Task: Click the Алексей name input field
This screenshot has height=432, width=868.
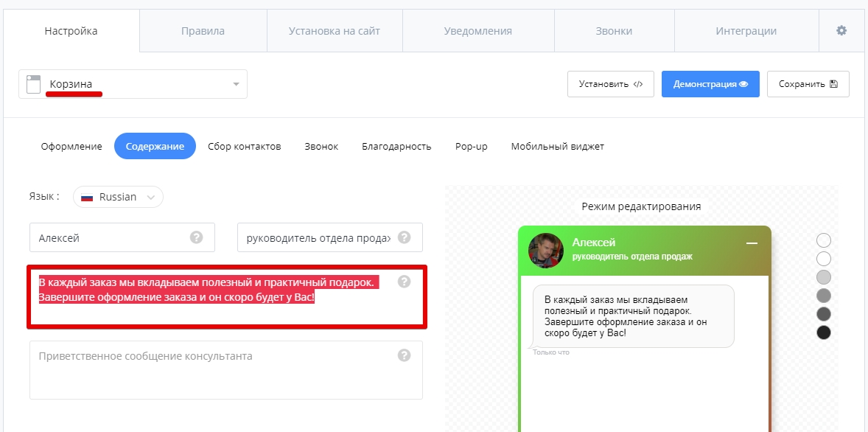Action: [x=122, y=237]
